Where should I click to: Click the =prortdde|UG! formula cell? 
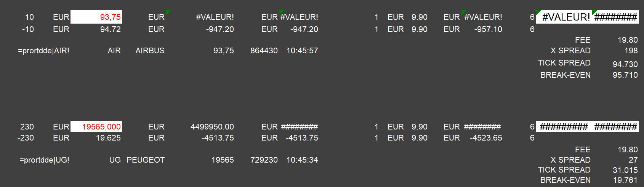point(44,160)
